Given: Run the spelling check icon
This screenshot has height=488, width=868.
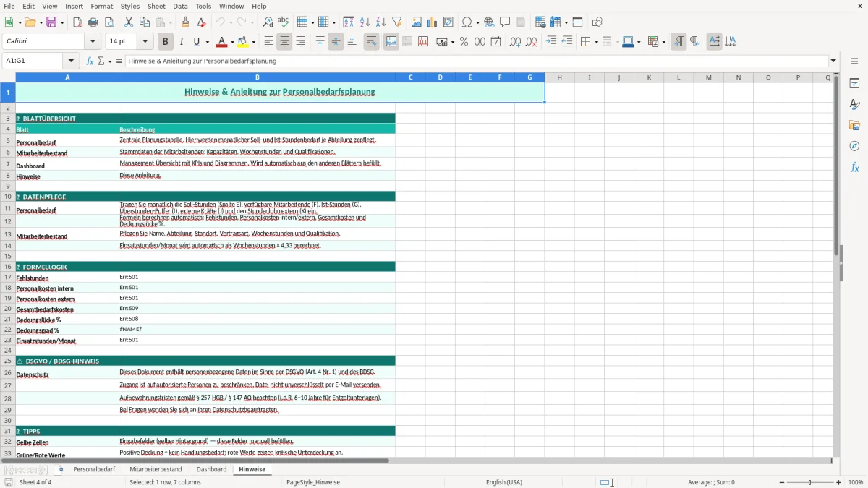Looking at the screenshot, I should pyautogui.click(x=284, y=22).
